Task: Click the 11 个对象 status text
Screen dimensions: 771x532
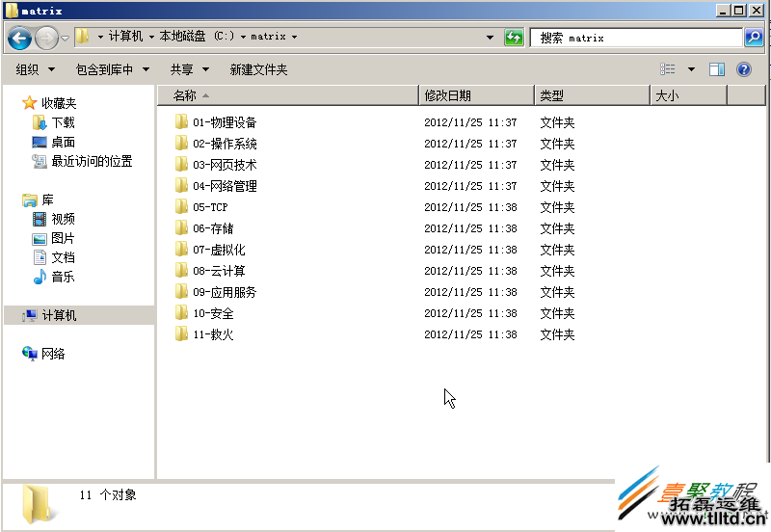Action: click(x=108, y=494)
